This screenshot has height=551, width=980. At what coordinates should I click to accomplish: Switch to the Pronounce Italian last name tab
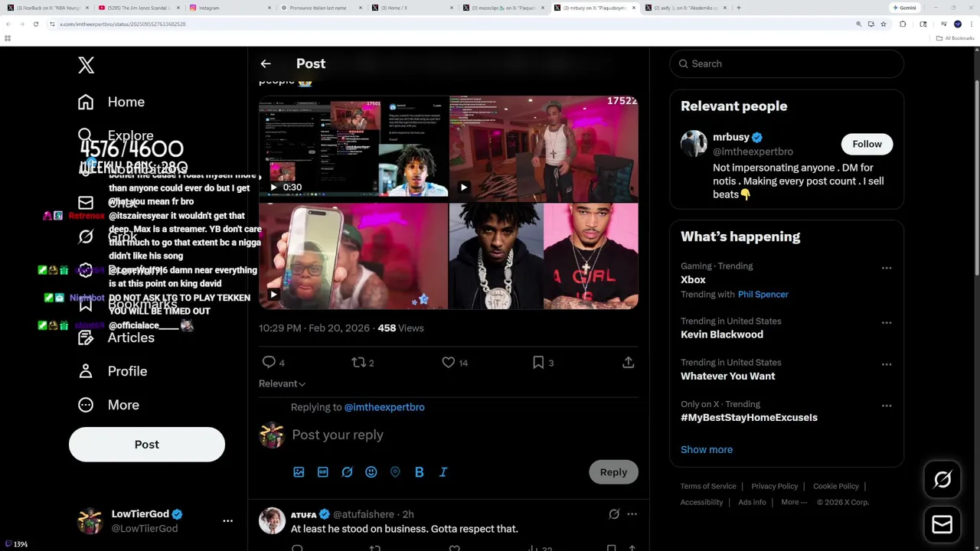[321, 8]
